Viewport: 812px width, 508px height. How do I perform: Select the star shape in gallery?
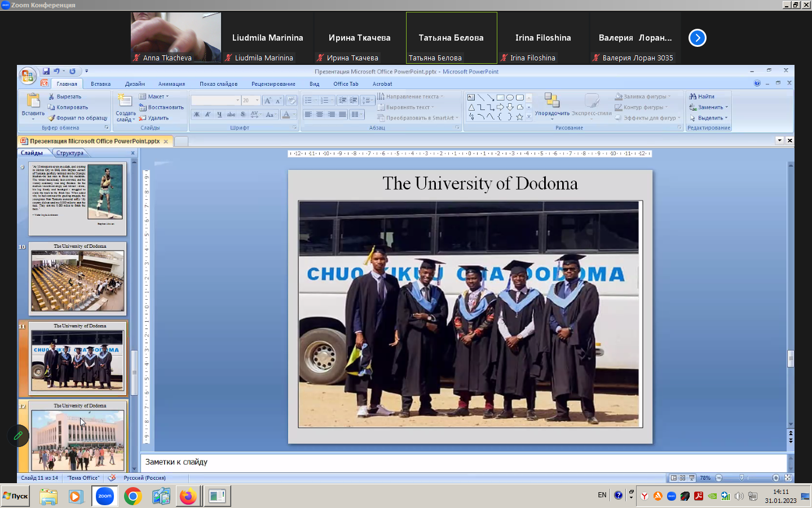519,117
